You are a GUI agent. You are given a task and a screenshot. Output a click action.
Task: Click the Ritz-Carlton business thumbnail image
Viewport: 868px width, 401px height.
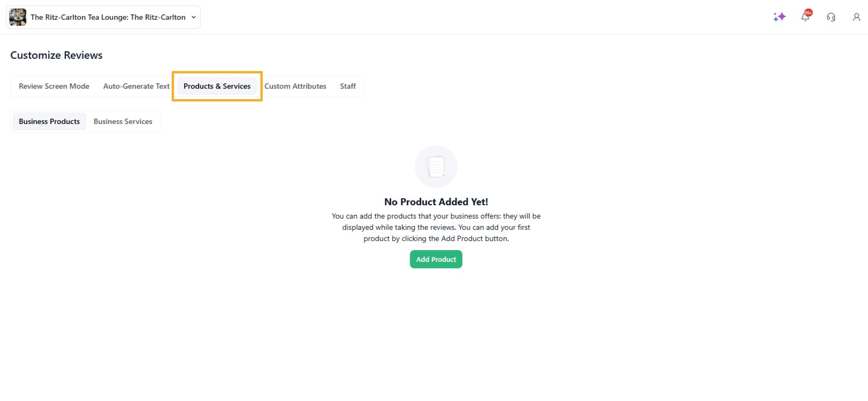coord(17,17)
